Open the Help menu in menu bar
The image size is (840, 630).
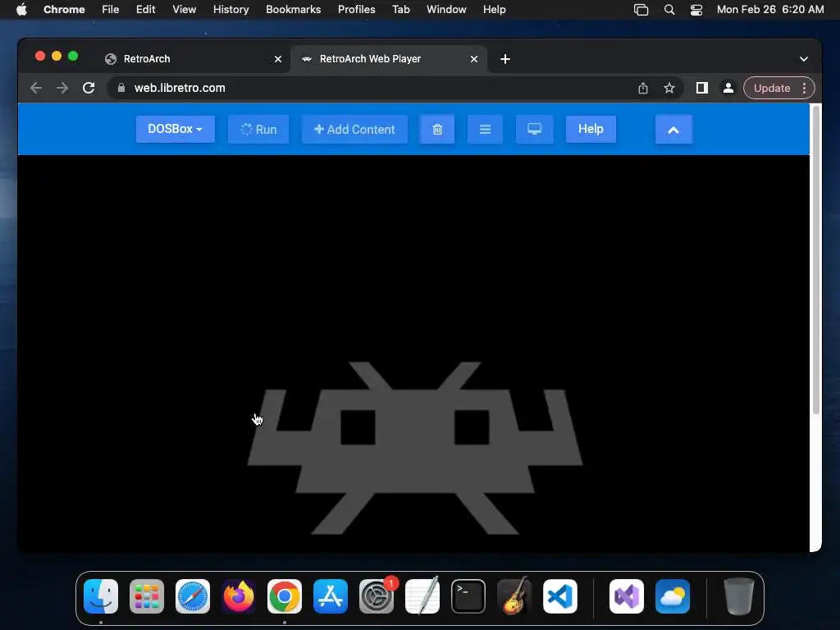point(494,10)
